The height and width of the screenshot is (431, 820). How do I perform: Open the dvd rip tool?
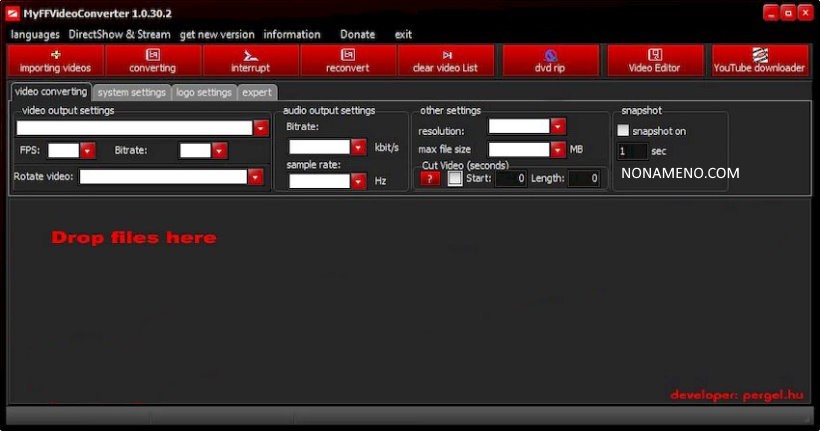pyautogui.click(x=551, y=55)
